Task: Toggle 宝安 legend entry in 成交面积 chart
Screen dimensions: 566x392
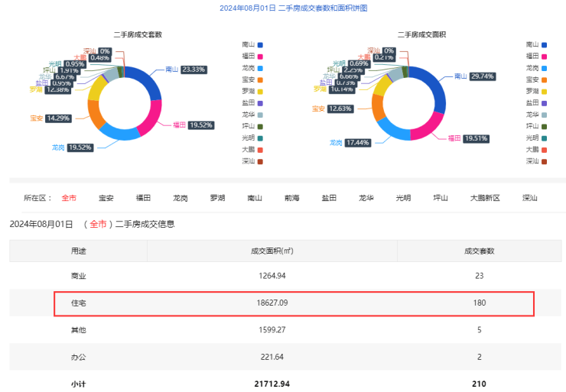Action: 545,79
